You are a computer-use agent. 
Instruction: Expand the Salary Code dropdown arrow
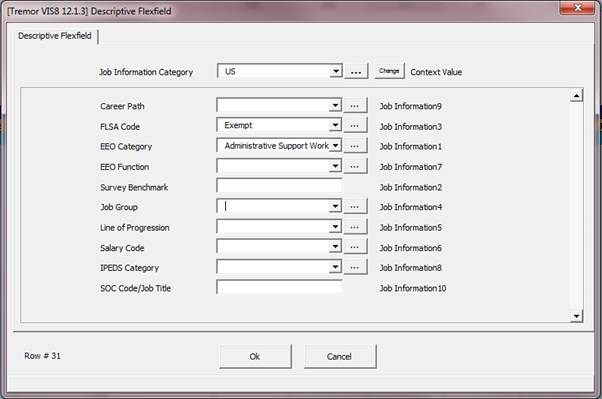coord(335,247)
